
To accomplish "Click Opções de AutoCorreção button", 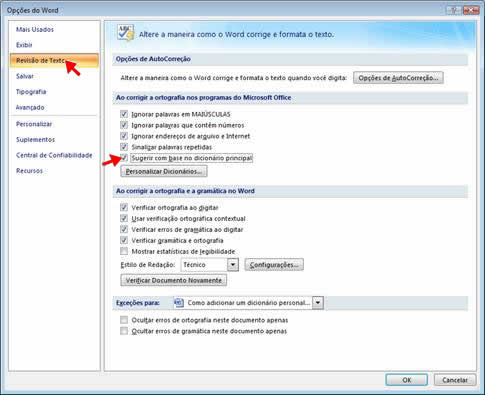I will (x=398, y=78).
